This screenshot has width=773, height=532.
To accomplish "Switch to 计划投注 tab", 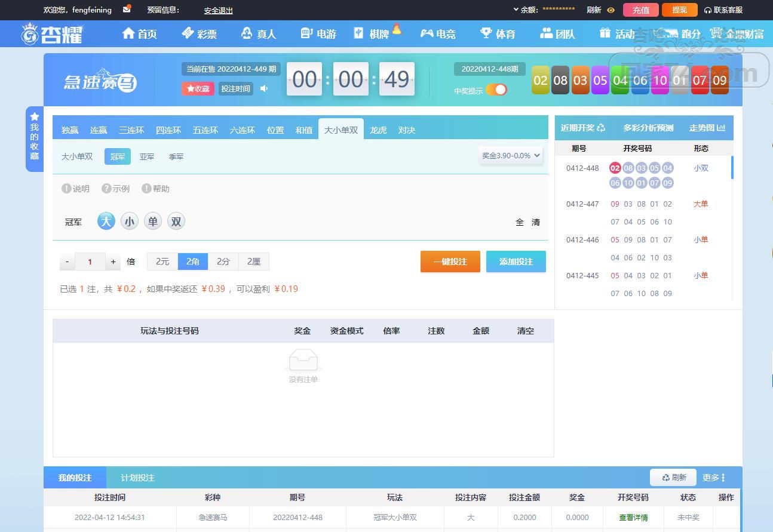I will (138, 478).
